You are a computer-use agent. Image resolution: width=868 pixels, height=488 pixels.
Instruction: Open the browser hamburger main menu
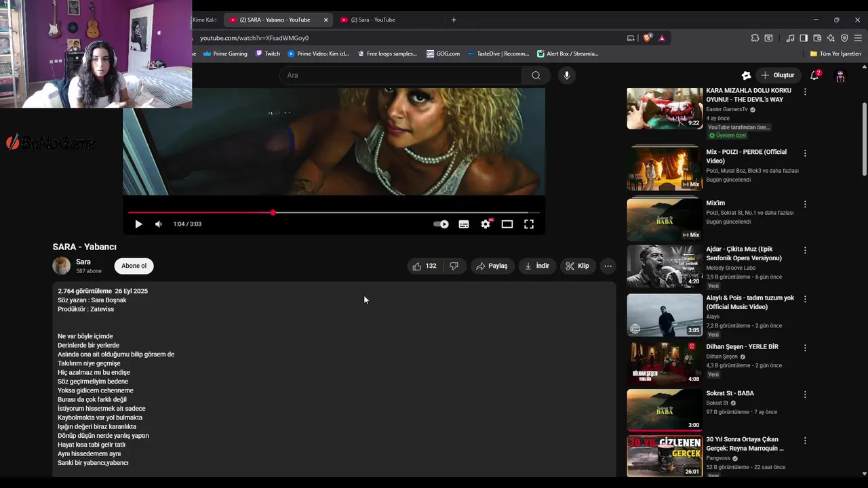pos(858,38)
